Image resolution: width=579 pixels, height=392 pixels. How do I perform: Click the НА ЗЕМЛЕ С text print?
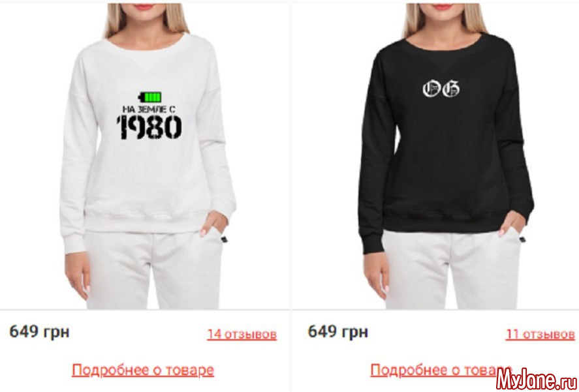149,109
